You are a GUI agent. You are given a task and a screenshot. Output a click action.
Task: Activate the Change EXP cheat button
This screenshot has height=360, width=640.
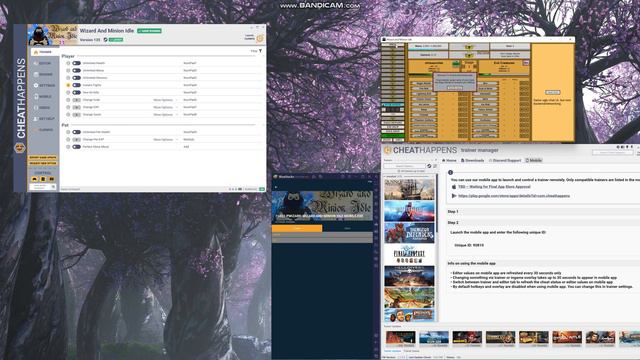[x=76, y=107]
